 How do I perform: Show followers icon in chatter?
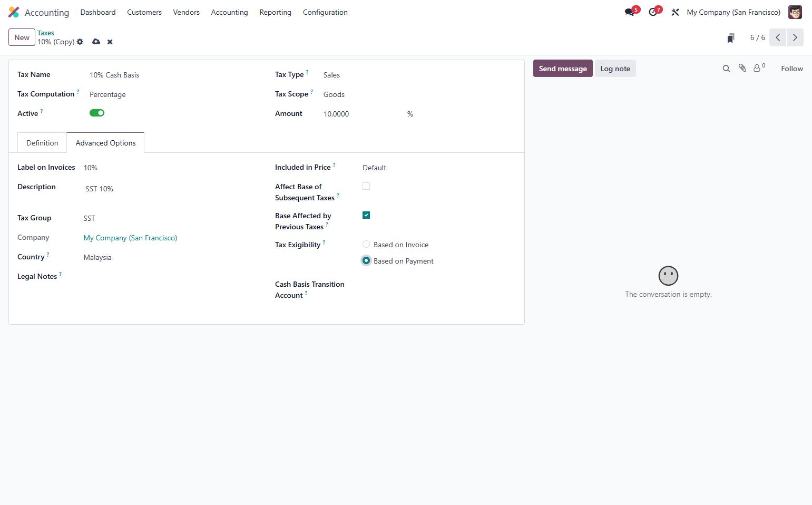tap(759, 68)
